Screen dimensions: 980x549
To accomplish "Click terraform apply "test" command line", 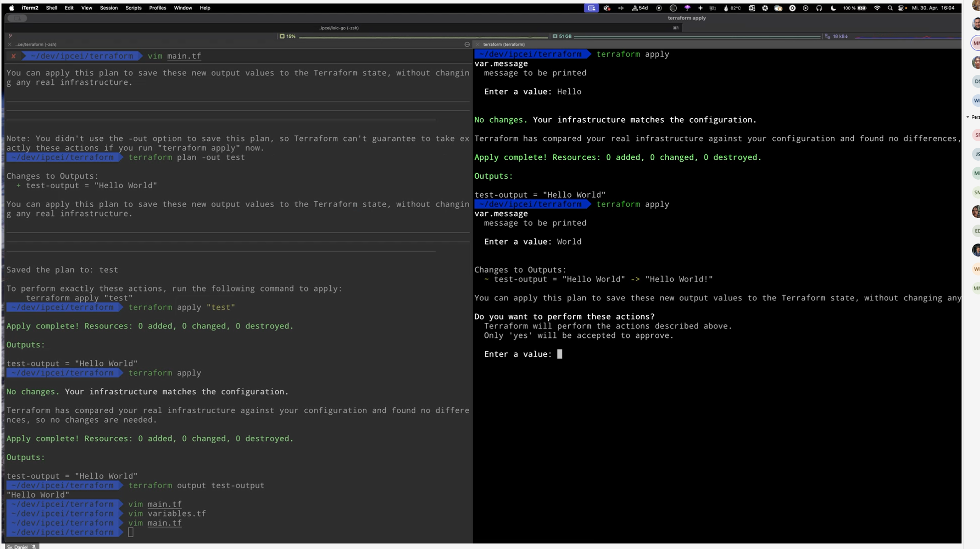I will (x=182, y=307).
